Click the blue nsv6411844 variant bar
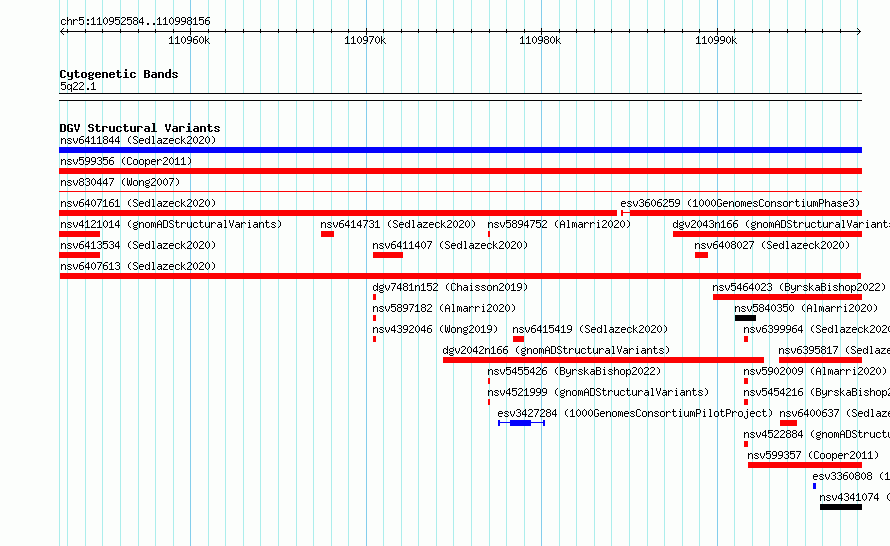The width and height of the screenshot is (890, 546). (x=460, y=150)
